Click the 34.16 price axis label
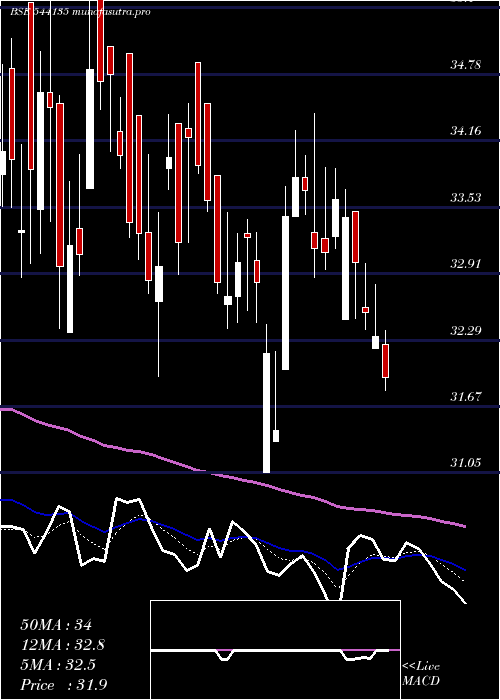This screenshot has height=700, width=500. (466, 131)
